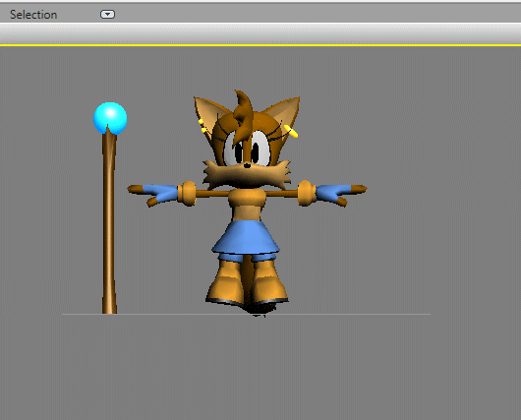Select the hair tuft on top of the head
521x420 pixels.
pos(243,110)
